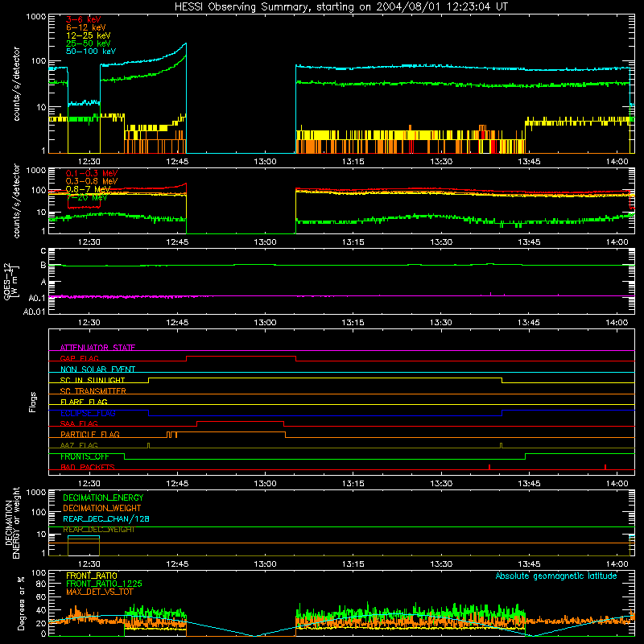The height and width of the screenshot is (644, 644).
Task: Select the FLARE_FLAG label
Action: point(84,402)
